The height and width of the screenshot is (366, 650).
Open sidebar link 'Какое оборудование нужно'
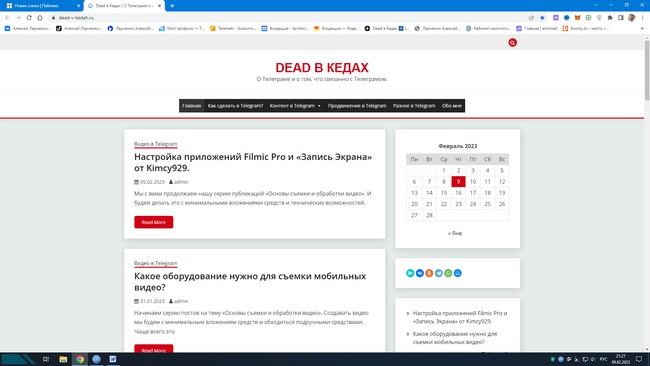click(x=455, y=338)
